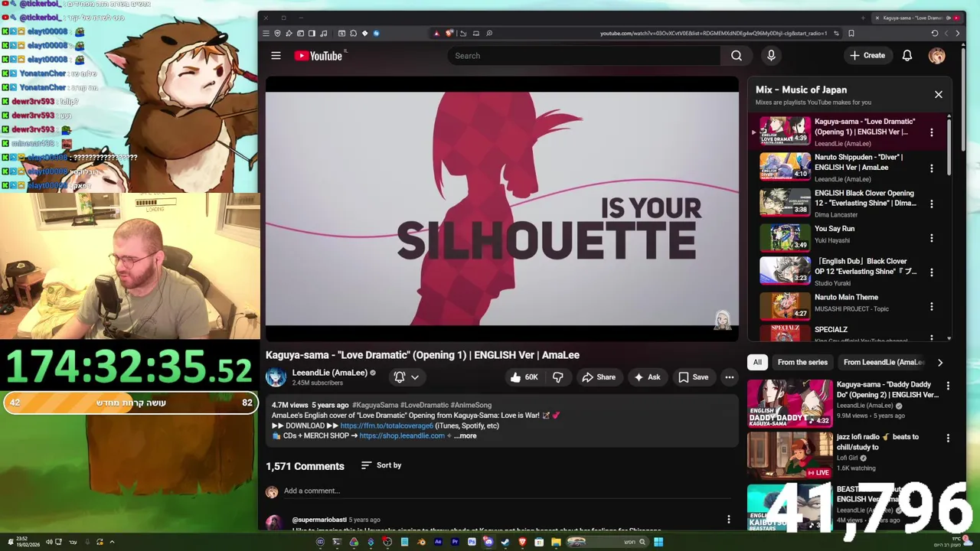Open options for Naruto Shippuden Diver
The width and height of the screenshot is (980, 551).
point(931,168)
